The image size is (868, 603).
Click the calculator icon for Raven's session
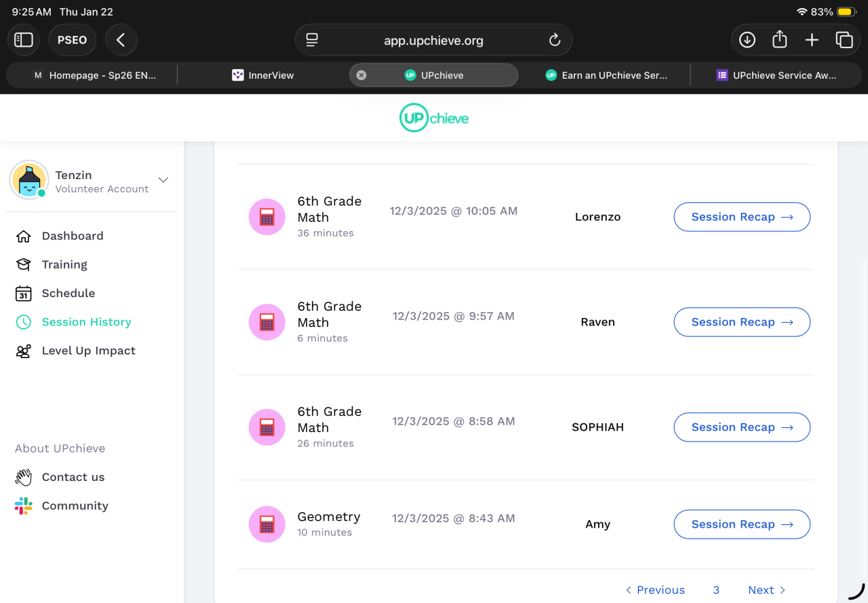click(267, 322)
